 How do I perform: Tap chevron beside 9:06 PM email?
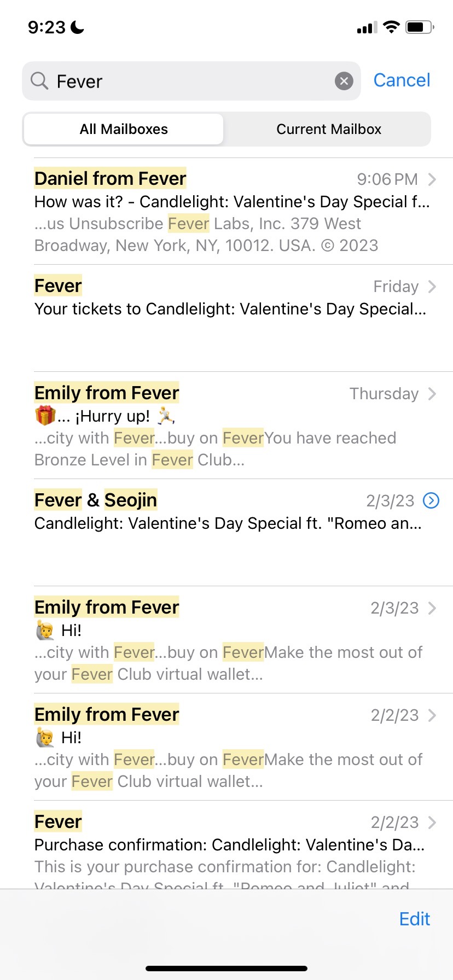coord(432,179)
